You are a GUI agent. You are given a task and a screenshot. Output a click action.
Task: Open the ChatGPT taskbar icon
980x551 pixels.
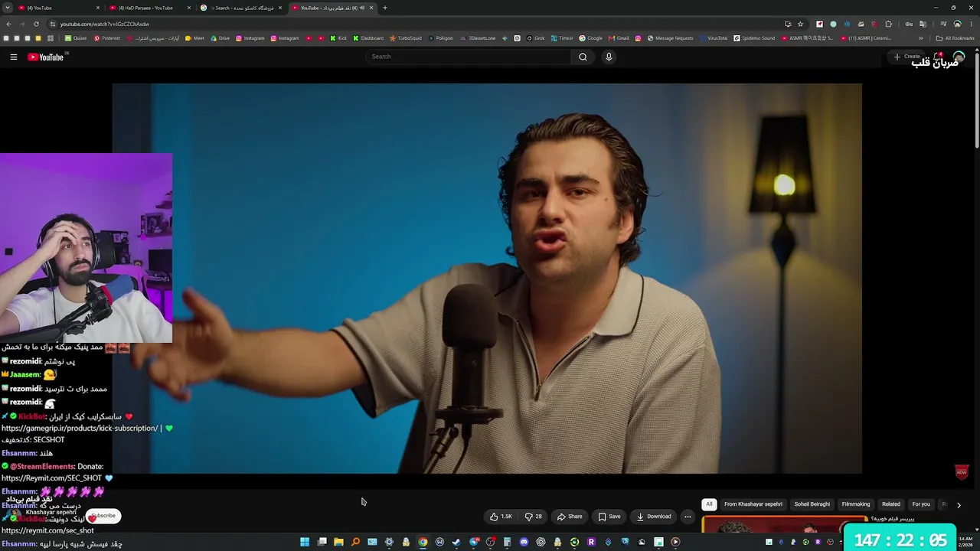541,542
